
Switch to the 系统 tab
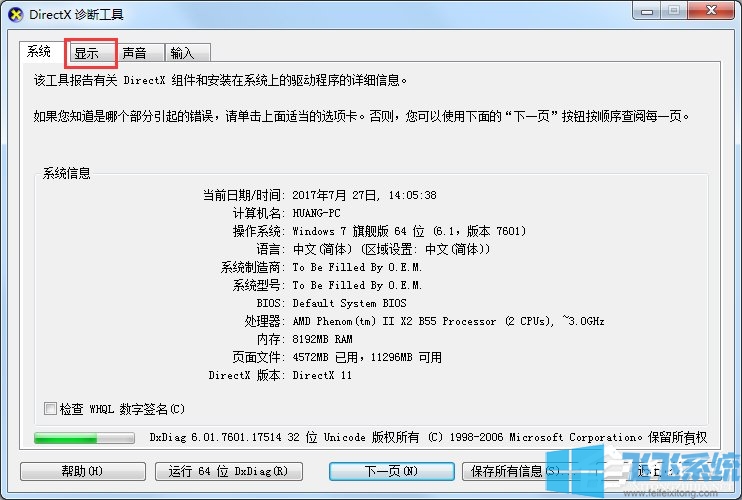point(40,52)
